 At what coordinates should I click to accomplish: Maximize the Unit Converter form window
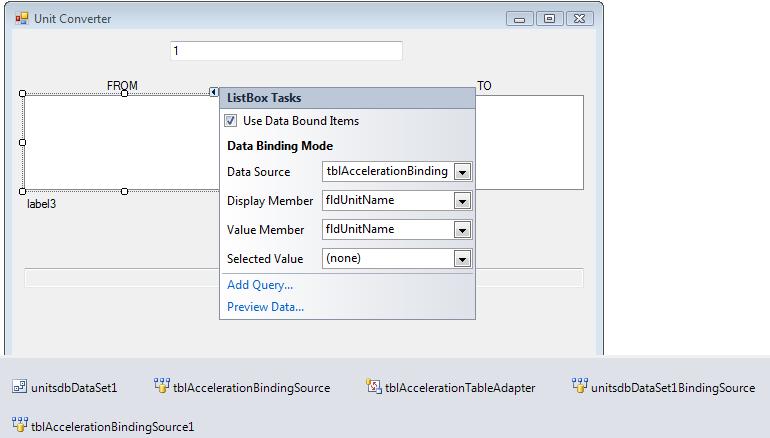click(x=550, y=19)
